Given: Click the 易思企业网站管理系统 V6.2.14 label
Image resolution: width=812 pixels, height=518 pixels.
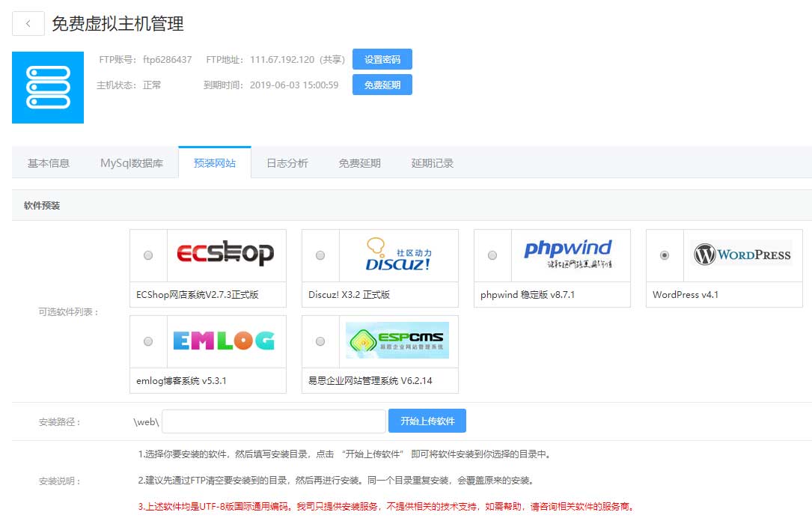Looking at the screenshot, I should coord(370,380).
